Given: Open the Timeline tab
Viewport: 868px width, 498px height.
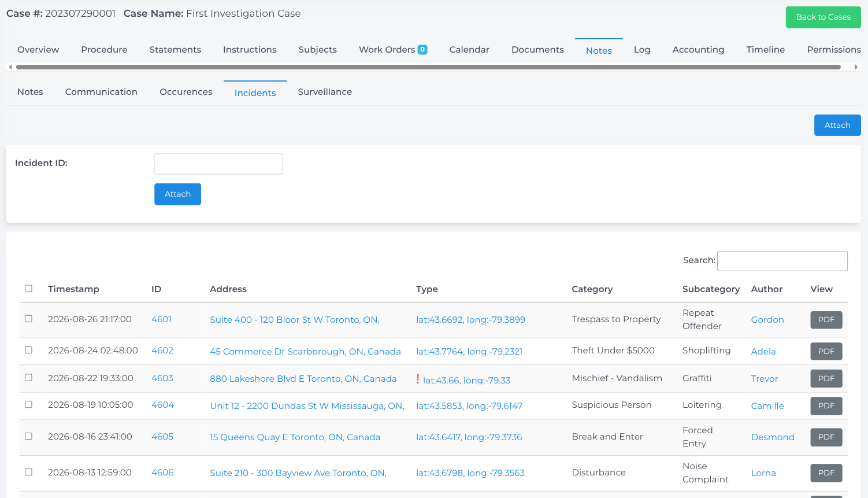Looking at the screenshot, I should click(766, 50).
